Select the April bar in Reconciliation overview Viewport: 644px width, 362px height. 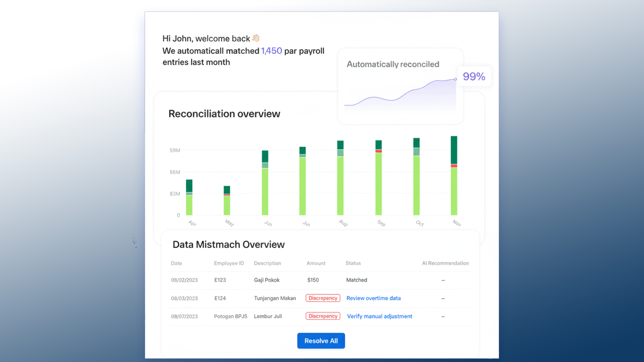point(189,197)
